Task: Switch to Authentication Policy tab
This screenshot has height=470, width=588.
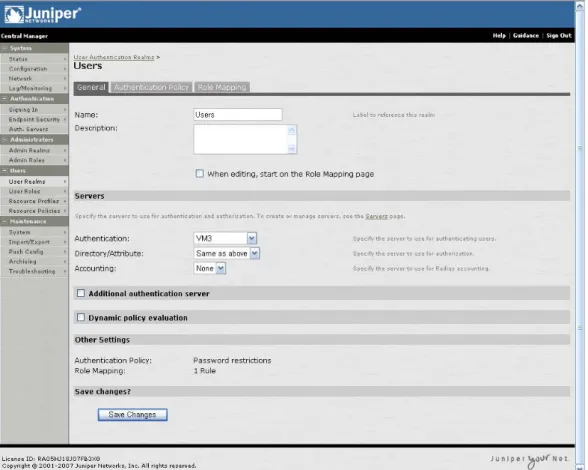Action: click(152, 87)
